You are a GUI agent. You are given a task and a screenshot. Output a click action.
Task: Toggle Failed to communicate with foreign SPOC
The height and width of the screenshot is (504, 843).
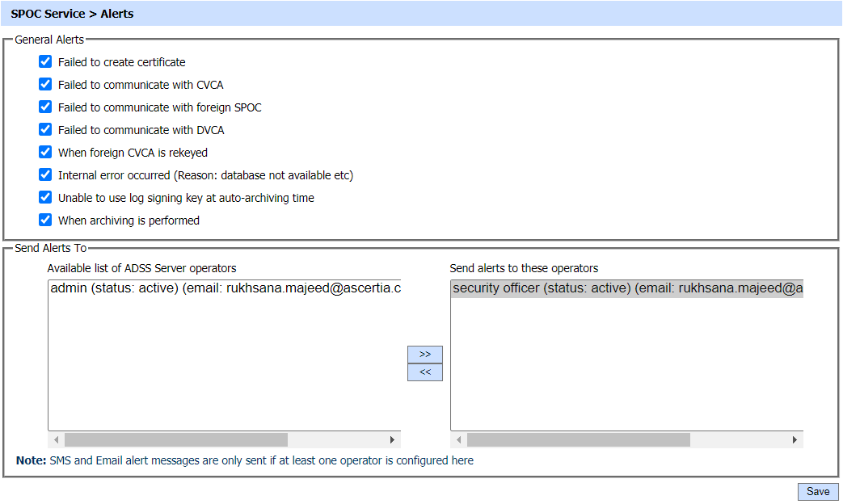[x=45, y=107]
